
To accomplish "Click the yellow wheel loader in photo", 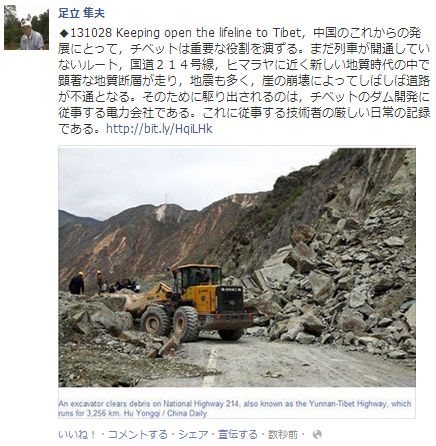I will [x=192, y=303].
